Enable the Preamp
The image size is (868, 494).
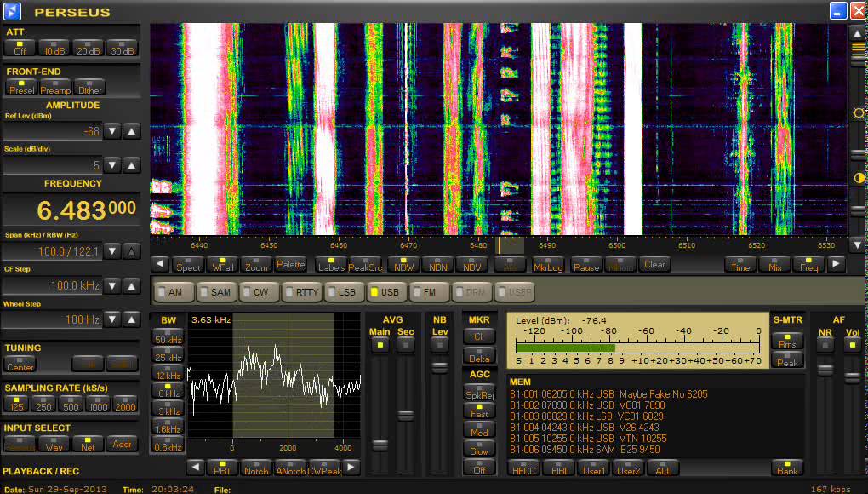coord(55,87)
